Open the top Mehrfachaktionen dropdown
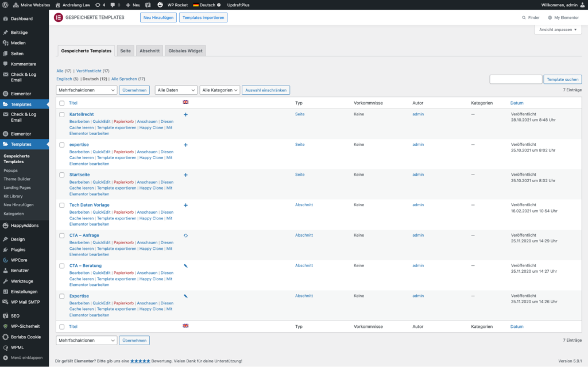588x367 pixels. click(x=87, y=90)
